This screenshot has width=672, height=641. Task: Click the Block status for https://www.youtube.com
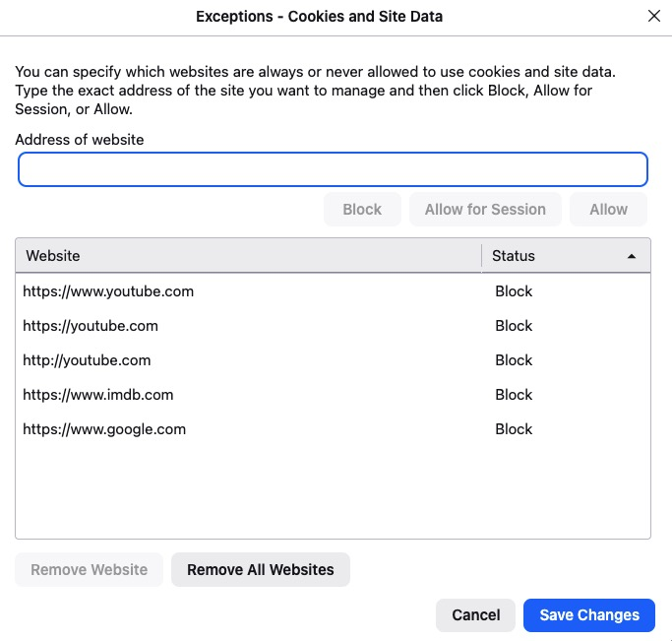point(514,291)
